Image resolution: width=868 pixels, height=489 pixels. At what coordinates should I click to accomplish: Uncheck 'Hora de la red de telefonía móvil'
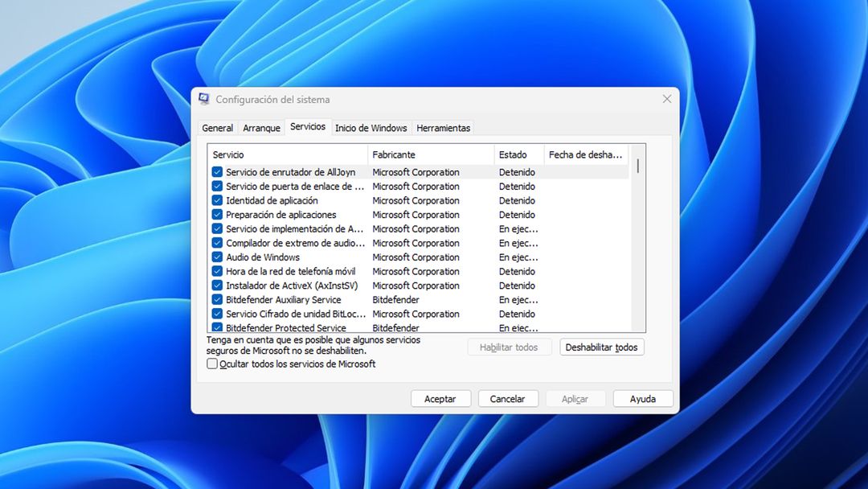217,271
